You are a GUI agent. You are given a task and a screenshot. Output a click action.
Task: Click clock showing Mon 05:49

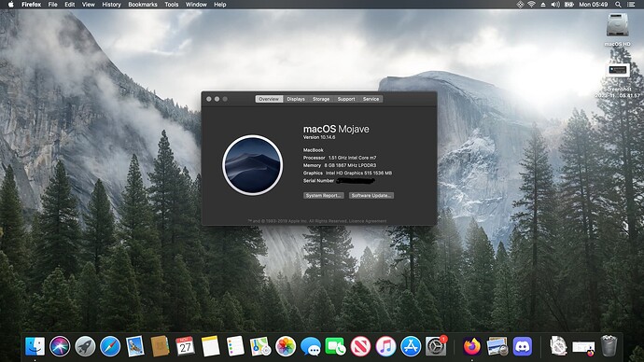point(593,5)
